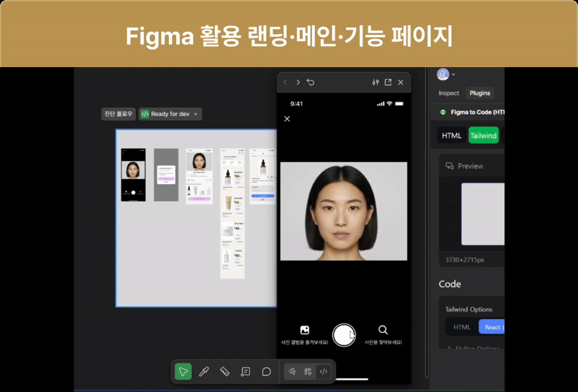Click the 진단 플로우 section label
This screenshot has width=578, height=392.
[x=118, y=114]
